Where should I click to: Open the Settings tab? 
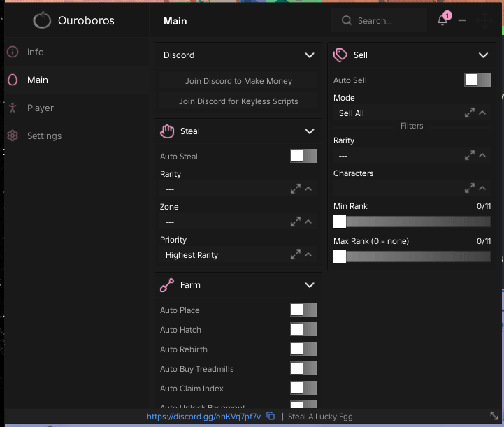[x=76, y=136]
